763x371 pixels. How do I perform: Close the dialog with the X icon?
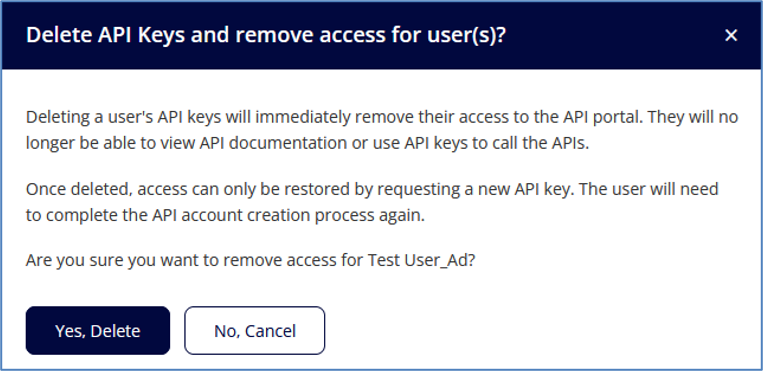[x=731, y=35]
